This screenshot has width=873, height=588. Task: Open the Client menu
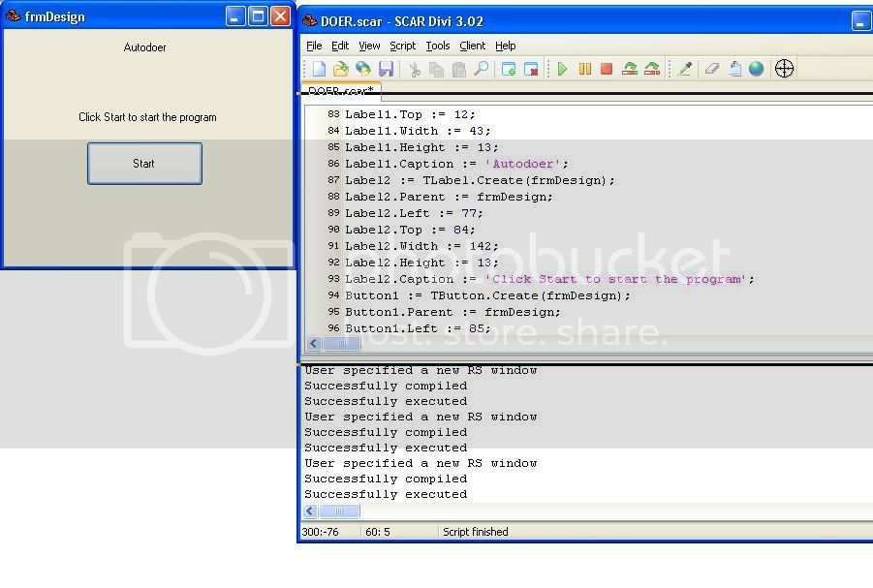click(x=473, y=46)
